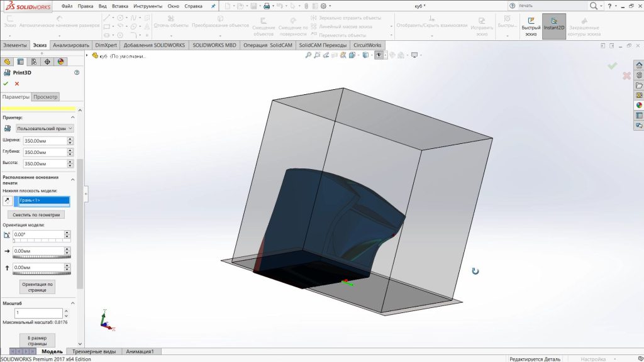Click the Print toolbar icon
This screenshot has height=362, width=644.
click(x=267, y=6)
